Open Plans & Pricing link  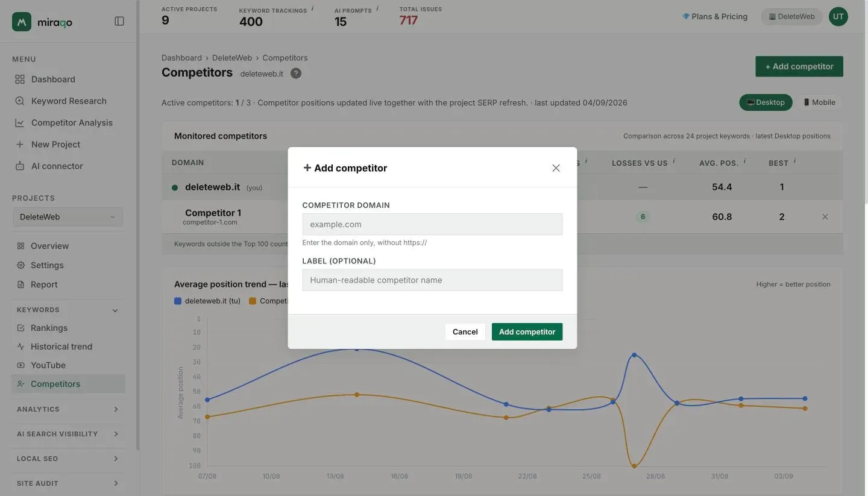pyautogui.click(x=715, y=16)
